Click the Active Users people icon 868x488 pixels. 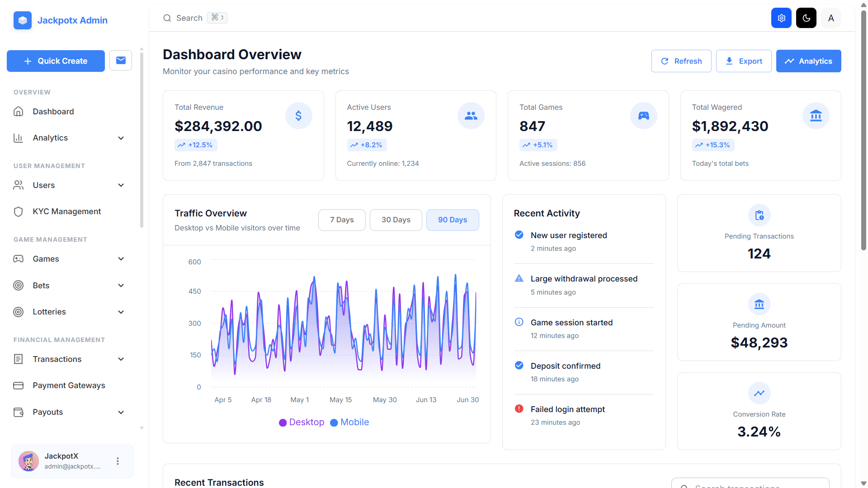(x=471, y=116)
